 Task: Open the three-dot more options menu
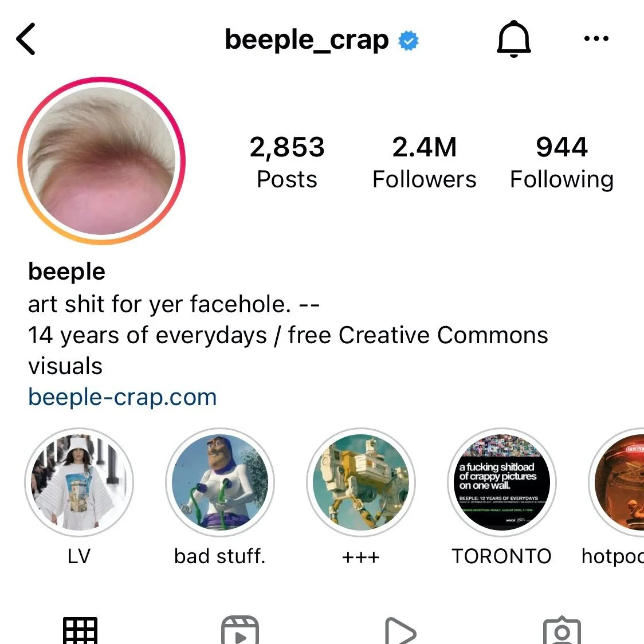(x=596, y=38)
